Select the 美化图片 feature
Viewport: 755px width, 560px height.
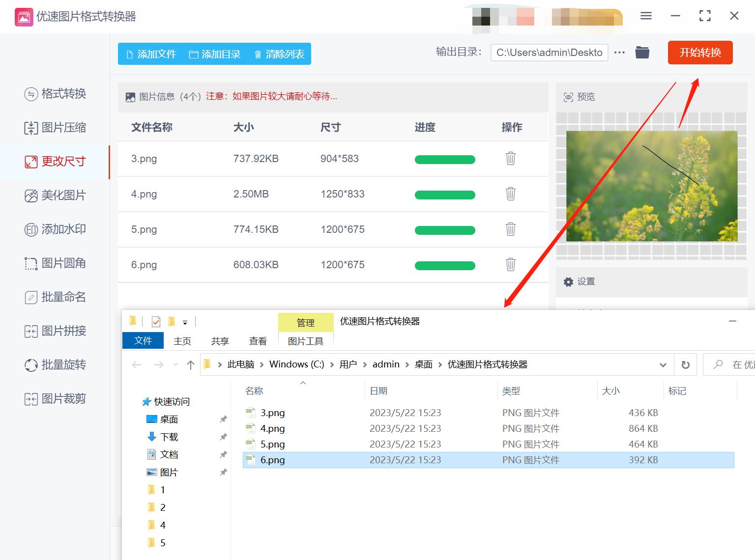point(56,195)
